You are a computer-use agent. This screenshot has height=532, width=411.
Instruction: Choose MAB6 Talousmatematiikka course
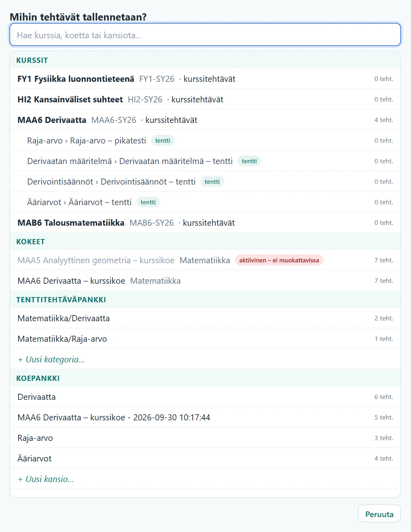205,222
